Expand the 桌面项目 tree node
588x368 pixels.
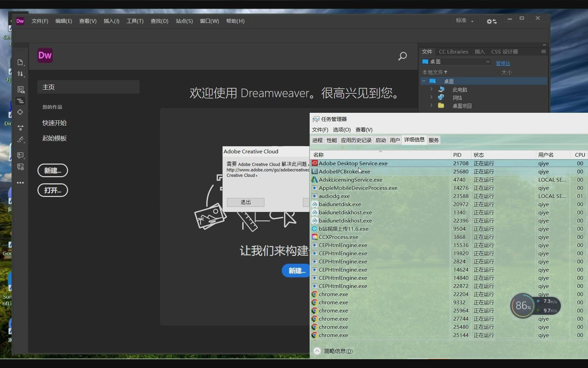click(431, 106)
